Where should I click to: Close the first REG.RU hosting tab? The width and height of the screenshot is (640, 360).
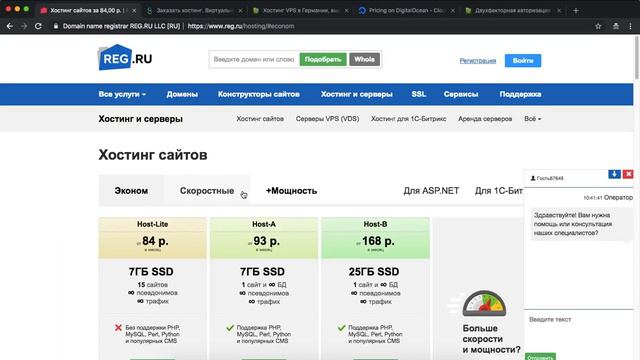[133, 11]
